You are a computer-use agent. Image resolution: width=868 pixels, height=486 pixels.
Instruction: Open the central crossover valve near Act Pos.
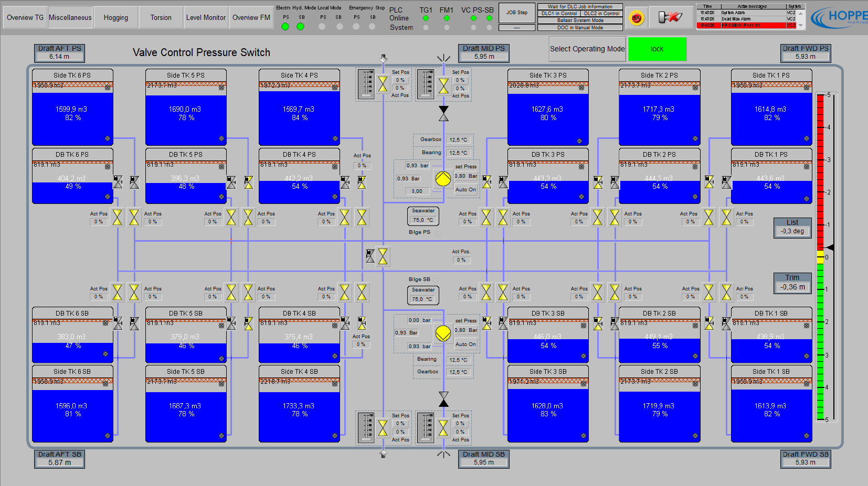383,256
